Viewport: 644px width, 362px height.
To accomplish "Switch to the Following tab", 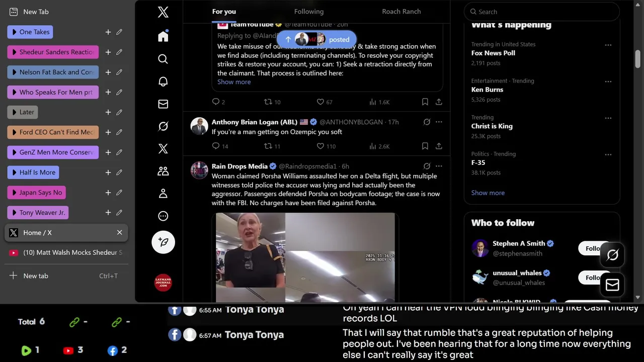I will coord(309,12).
